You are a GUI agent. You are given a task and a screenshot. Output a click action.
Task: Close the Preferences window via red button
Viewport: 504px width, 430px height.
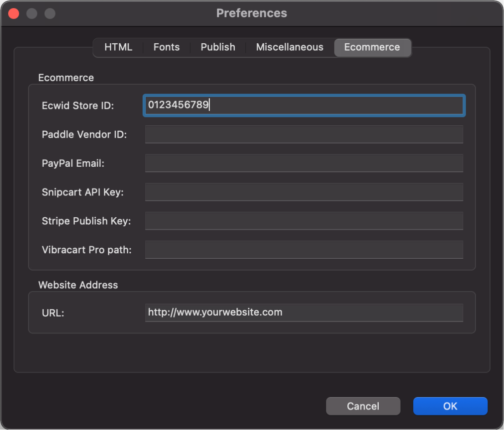(14, 14)
